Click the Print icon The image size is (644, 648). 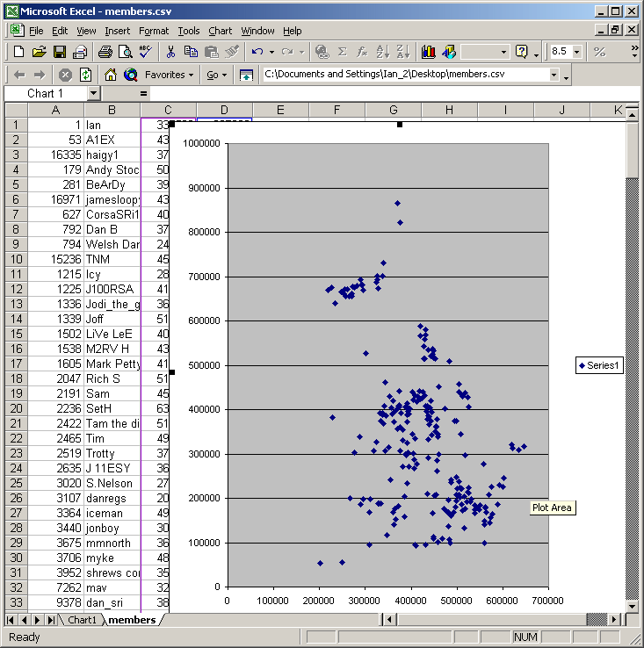(x=105, y=52)
